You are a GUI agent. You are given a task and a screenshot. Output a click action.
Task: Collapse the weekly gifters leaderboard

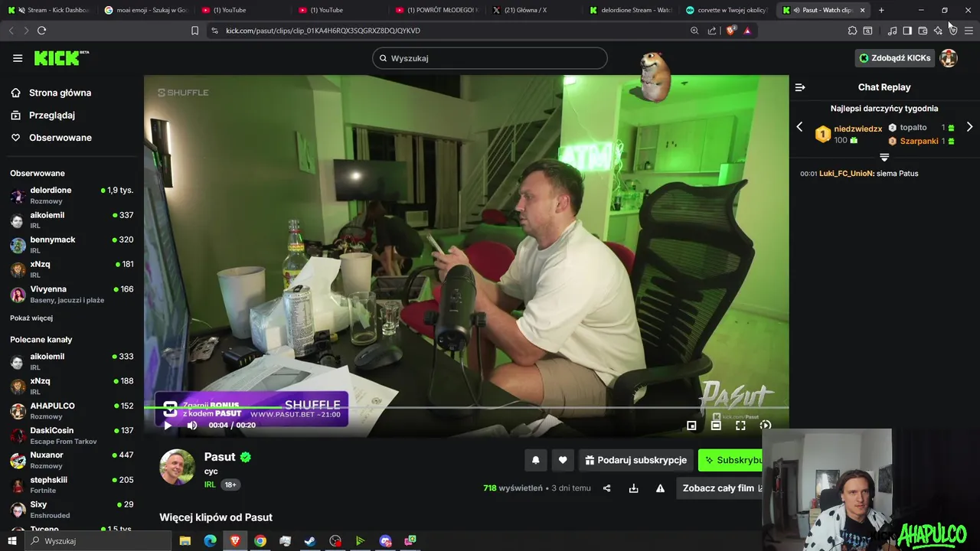coord(884,157)
